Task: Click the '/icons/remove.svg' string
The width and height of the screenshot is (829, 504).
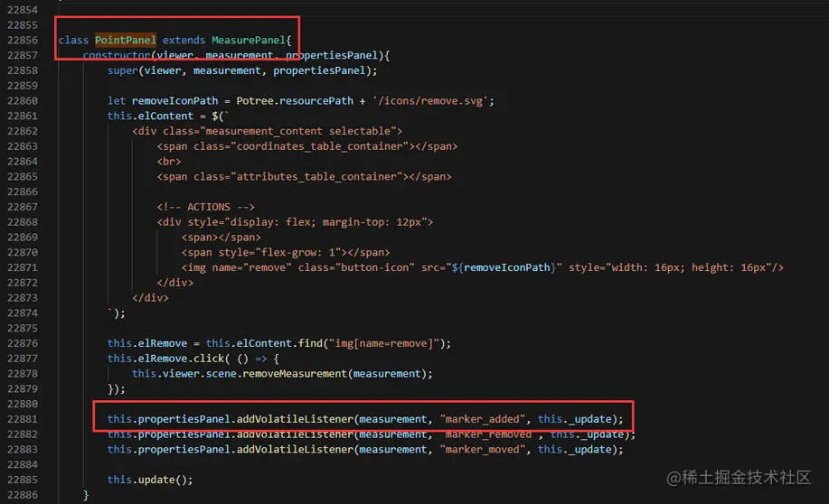Action: 429,101
